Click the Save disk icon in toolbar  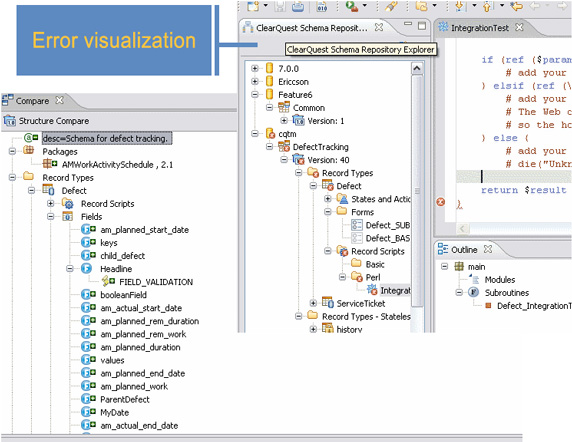[x=280, y=6]
